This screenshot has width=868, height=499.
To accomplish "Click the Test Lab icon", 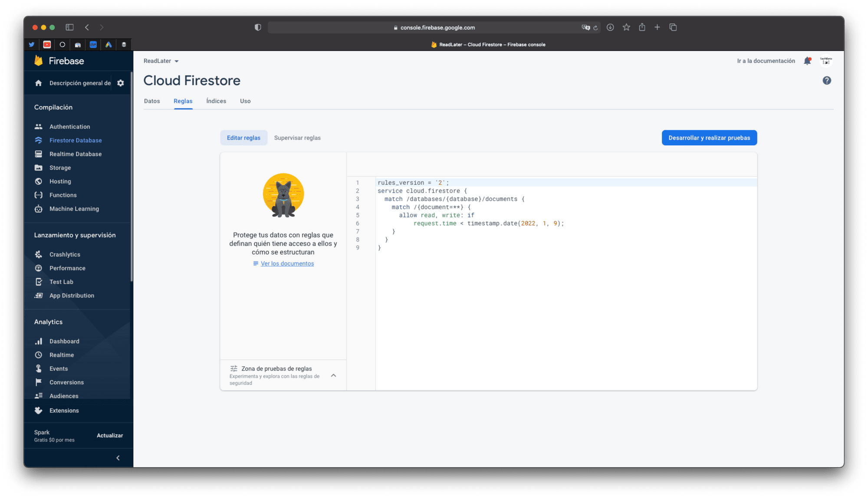I will (39, 282).
